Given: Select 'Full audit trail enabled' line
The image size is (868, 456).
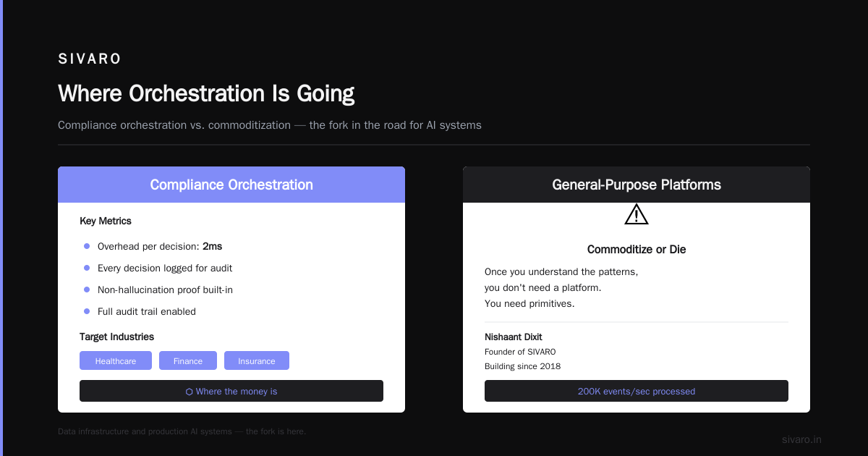Looking at the screenshot, I should click(147, 311).
